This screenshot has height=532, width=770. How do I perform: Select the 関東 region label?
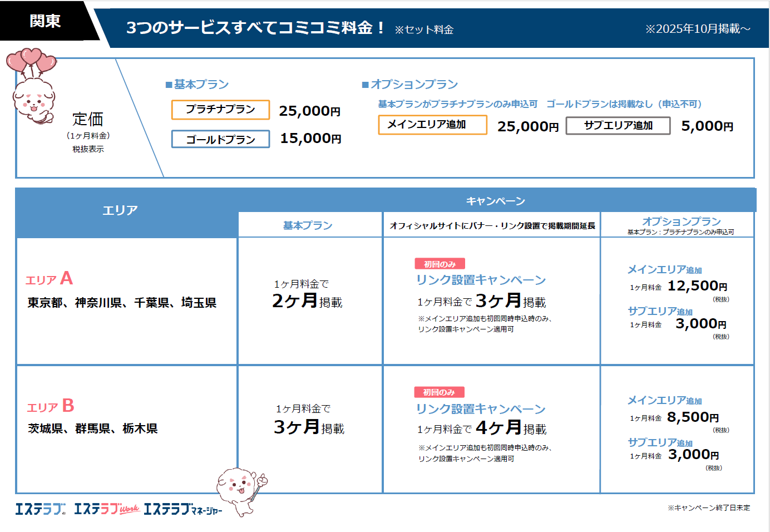(x=45, y=21)
